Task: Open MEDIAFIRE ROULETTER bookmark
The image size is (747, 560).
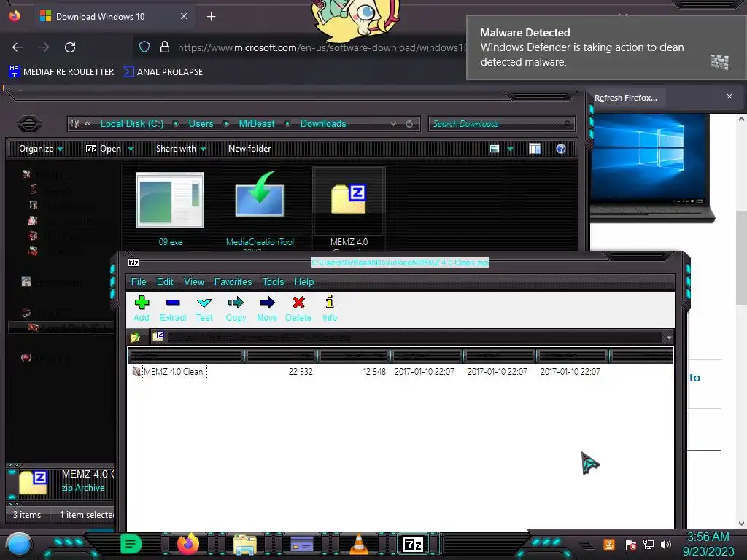Action: pyautogui.click(x=61, y=71)
